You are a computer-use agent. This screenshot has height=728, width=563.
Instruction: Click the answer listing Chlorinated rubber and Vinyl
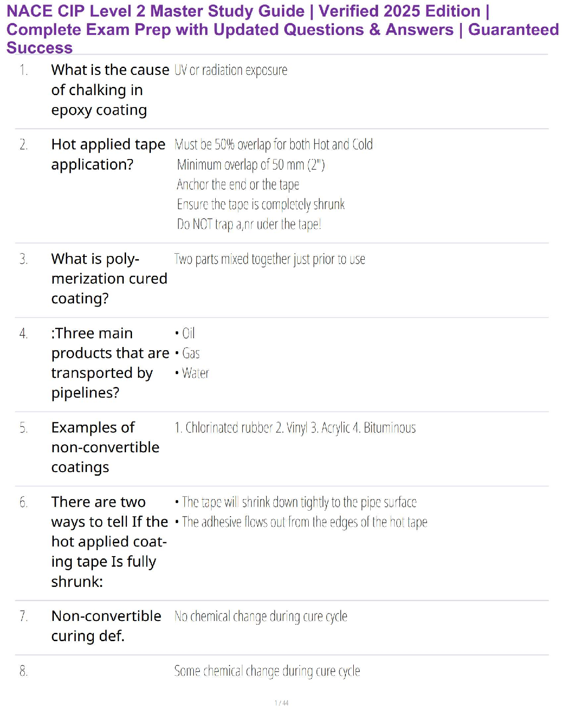tap(295, 428)
